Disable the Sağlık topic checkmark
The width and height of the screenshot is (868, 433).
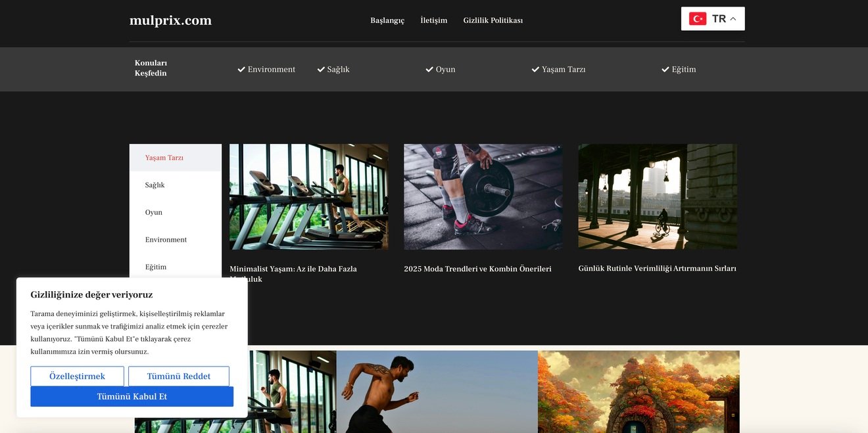[x=321, y=68]
